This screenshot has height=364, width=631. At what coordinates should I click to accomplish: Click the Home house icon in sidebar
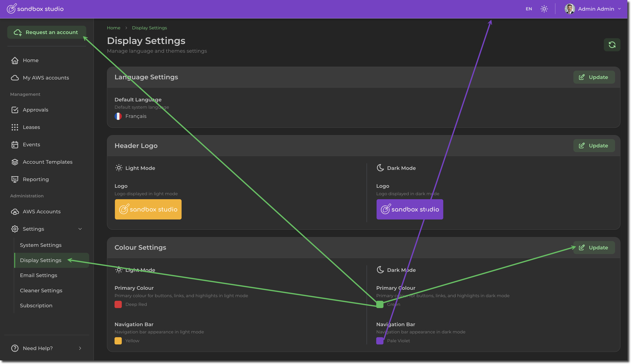click(x=15, y=60)
